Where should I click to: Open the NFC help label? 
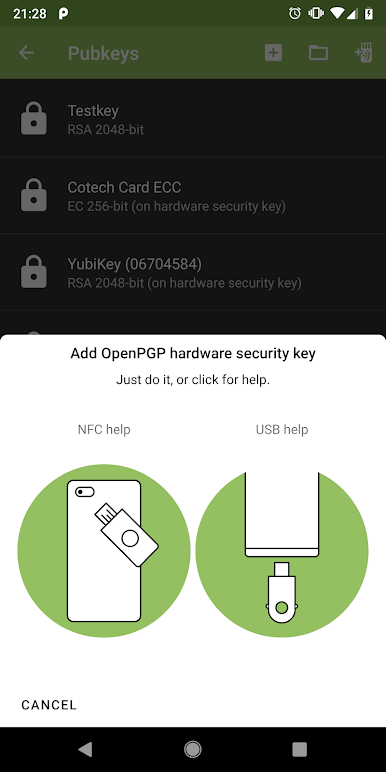[x=104, y=429]
